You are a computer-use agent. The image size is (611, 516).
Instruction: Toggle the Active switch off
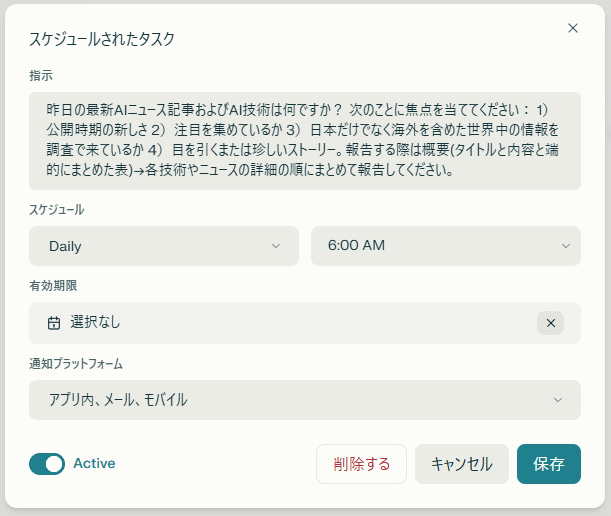47,463
